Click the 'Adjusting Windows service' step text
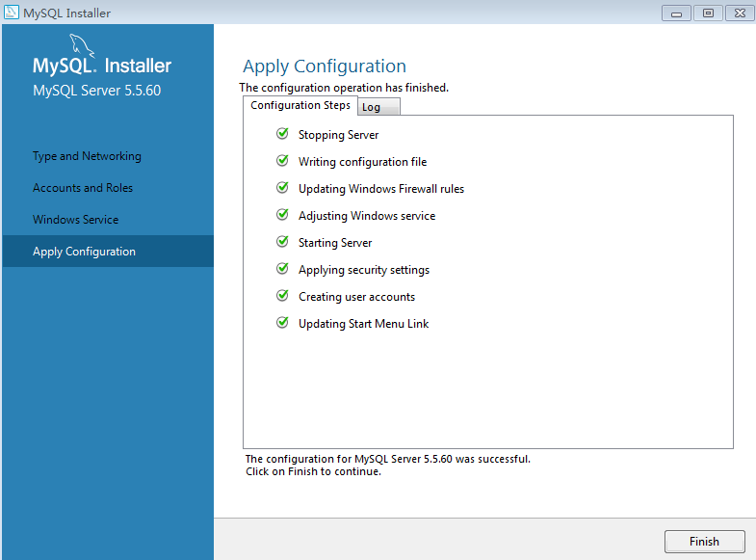 366,216
